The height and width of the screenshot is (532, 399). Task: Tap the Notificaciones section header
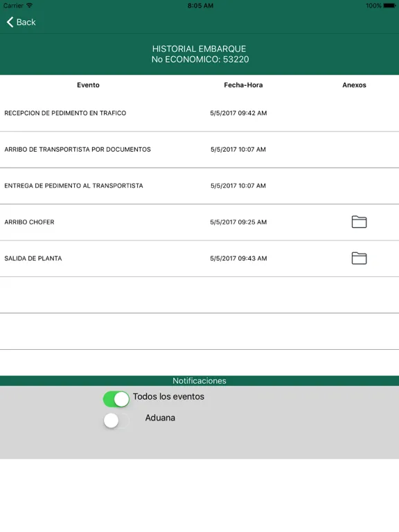(x=199, y=381)
